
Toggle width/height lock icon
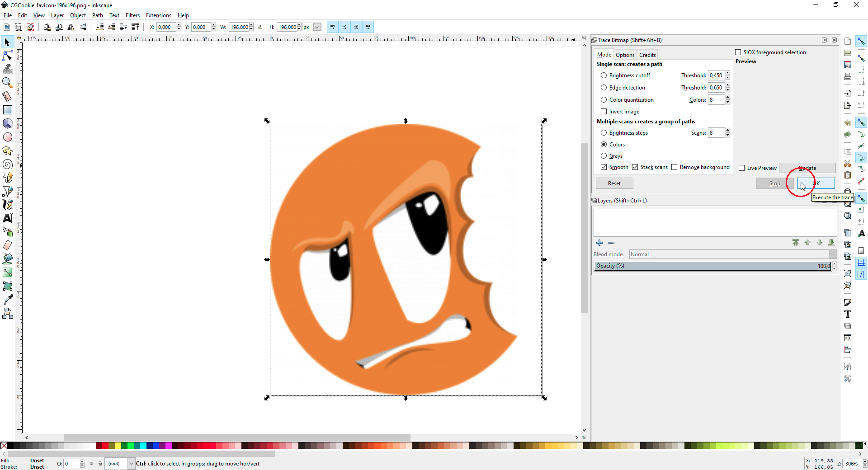point(260,27)
